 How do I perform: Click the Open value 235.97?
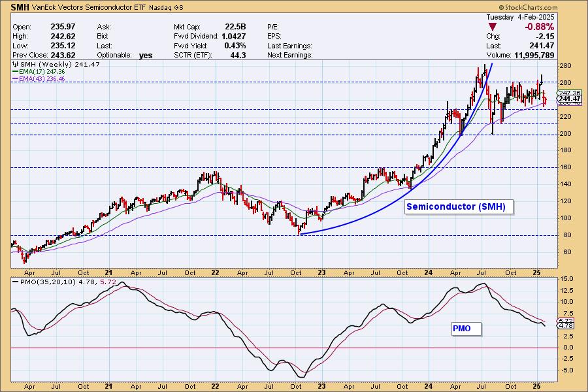click(63, 27)
